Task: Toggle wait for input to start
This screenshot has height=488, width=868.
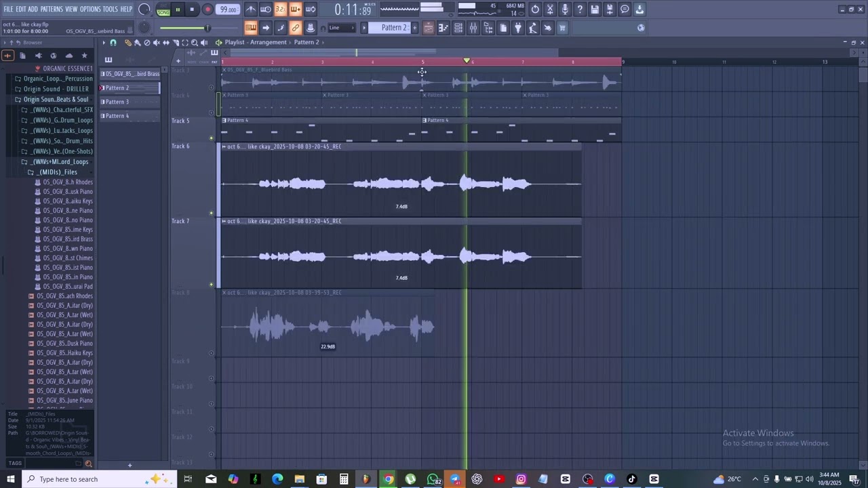Action: (x=266, y=9)
